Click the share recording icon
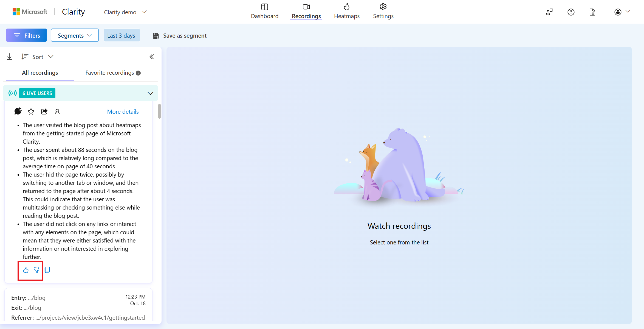Image resolution: width=644 pixels, height=329 pixels. [44, 111]
